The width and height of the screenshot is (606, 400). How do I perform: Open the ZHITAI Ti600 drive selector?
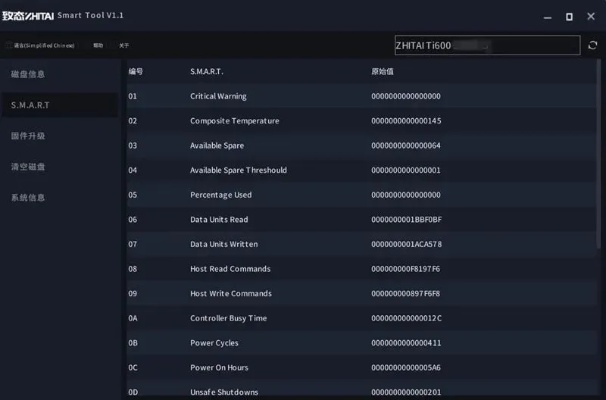point(487,45)
